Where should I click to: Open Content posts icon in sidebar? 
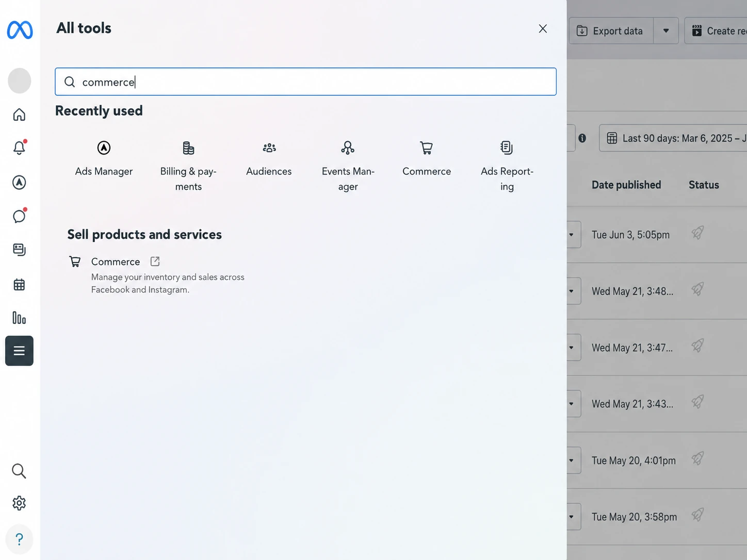[x=19, y=250]
